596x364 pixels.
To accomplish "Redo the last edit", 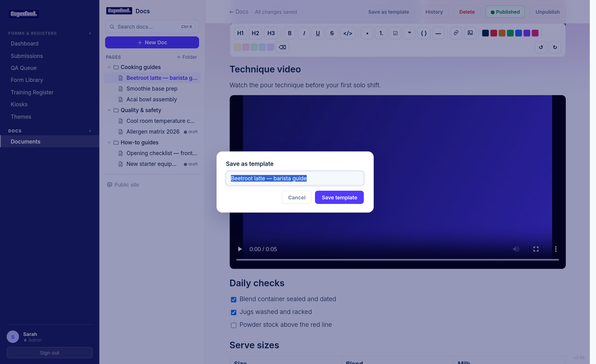I will pyautogui.click(x=555, y=47).
